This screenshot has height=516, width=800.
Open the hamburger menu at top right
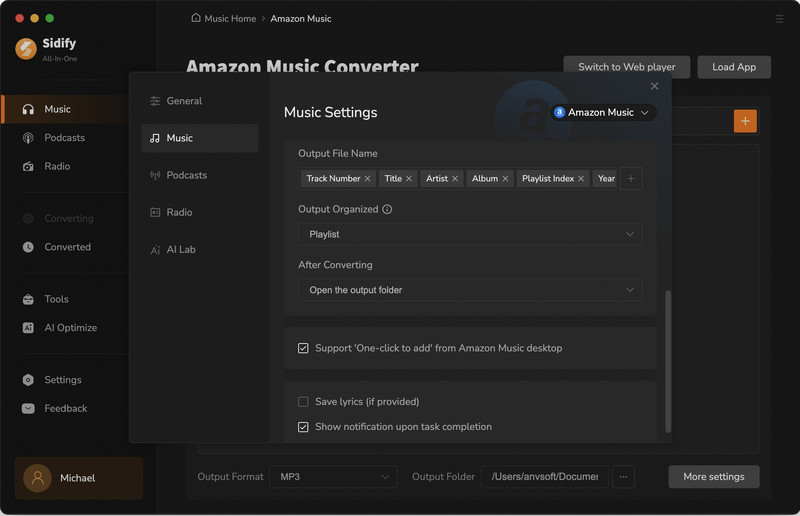click(779, 19)
